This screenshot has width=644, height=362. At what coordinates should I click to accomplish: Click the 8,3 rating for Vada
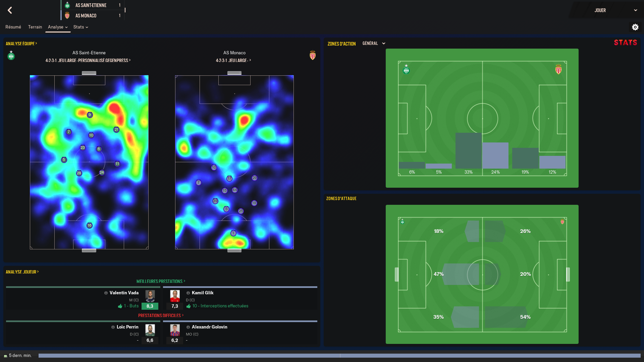tap(150, 306)
